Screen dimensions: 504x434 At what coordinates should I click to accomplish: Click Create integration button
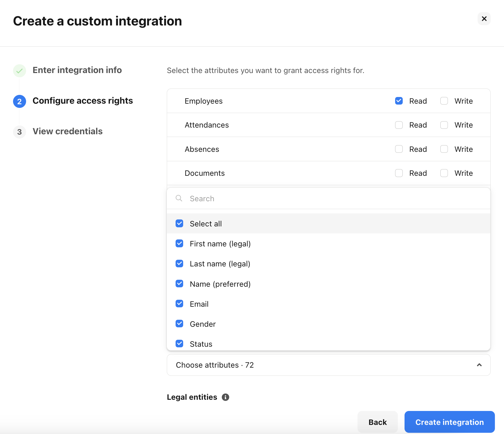click(449, 422)
